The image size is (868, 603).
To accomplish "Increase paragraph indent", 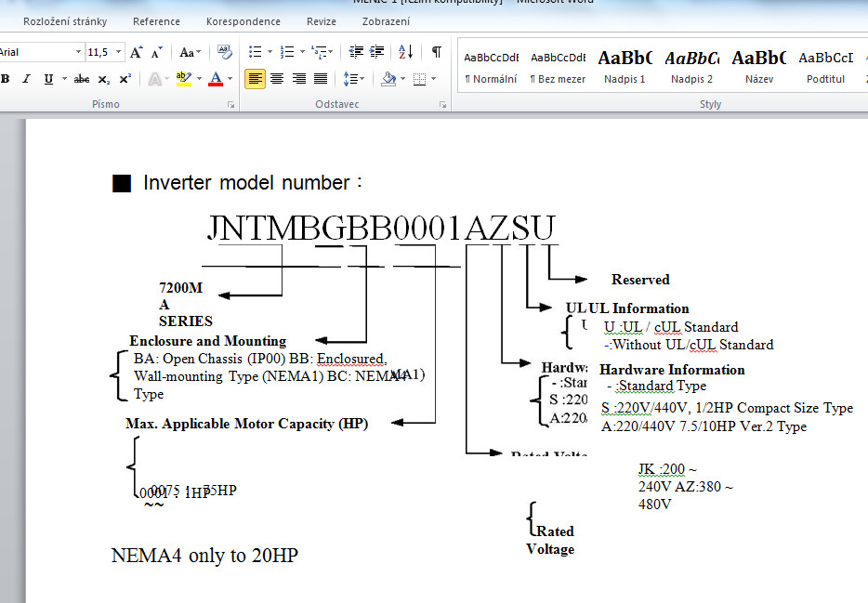I will tap(377, 53).
